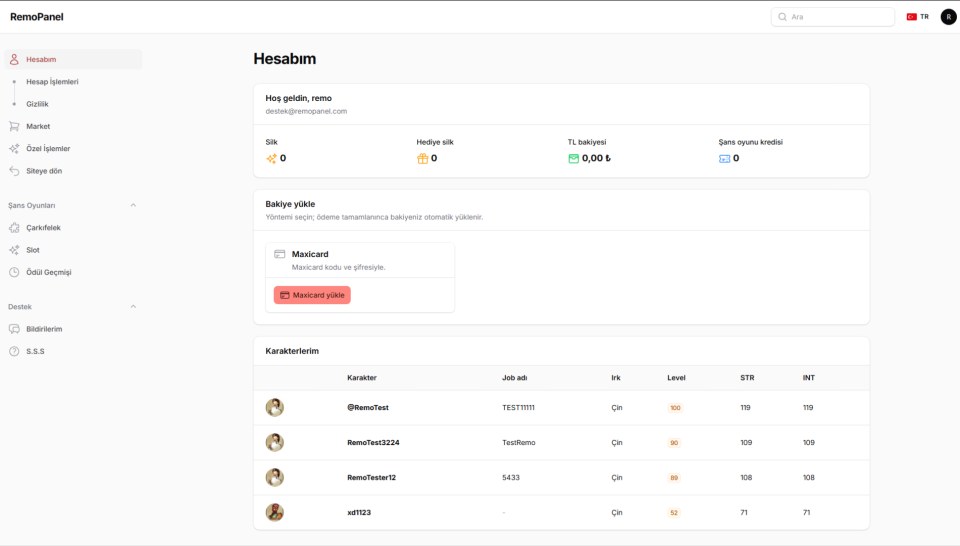Click the Maxicard credit card icon

pos(280,254)
